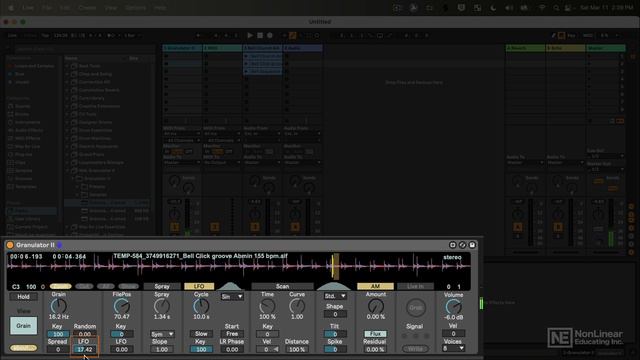Open the Std. window type dropdown
Image resolution: width=640 pixels, height=360 pixels.
click(335, 296)
